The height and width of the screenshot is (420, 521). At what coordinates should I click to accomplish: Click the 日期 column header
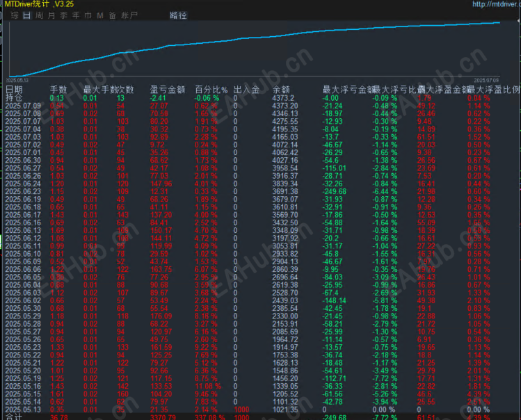coord(15,90)
